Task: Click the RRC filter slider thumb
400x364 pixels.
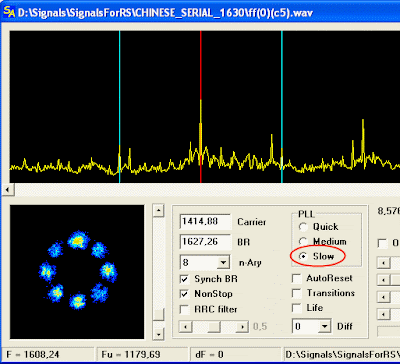Action: pyautogui.click(x=214, y=327)
